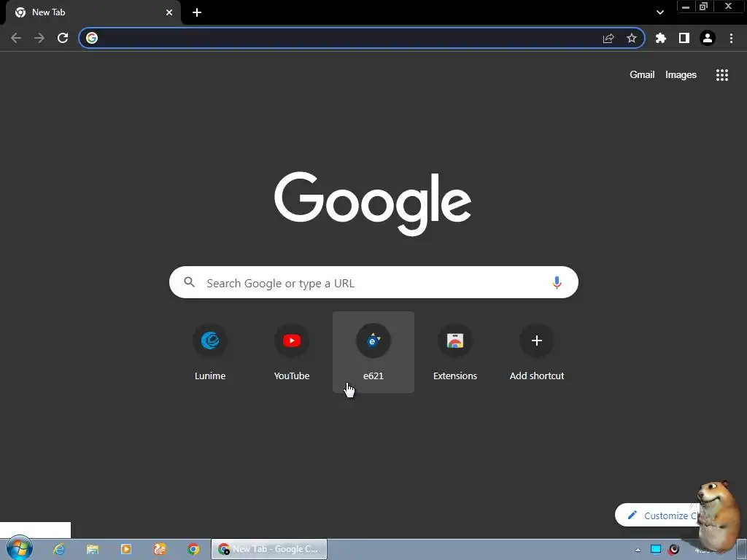Screen dimensions: 747x560
Task: Open Google Images link
Action: click(681, 75)
